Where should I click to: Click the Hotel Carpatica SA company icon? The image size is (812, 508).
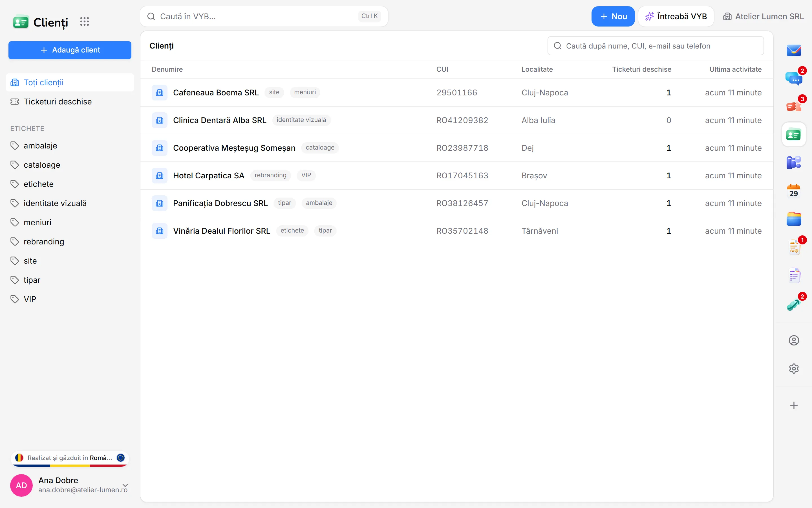pyautogui.click(x=159, y=175)
